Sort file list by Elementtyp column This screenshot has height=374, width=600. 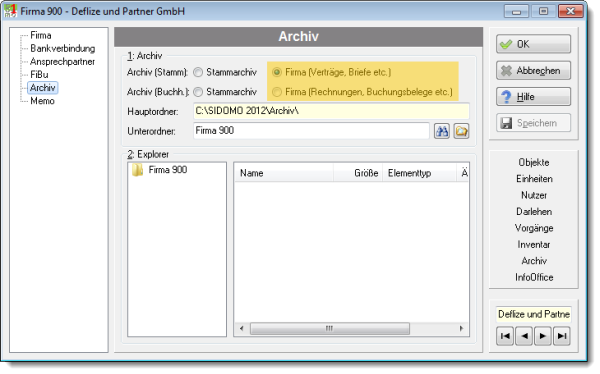coord(419,173)
